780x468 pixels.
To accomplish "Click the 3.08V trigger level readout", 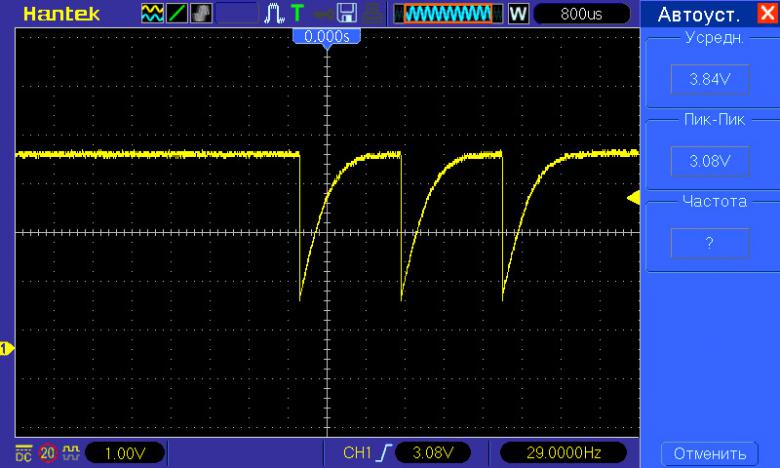I will point(433,453).
